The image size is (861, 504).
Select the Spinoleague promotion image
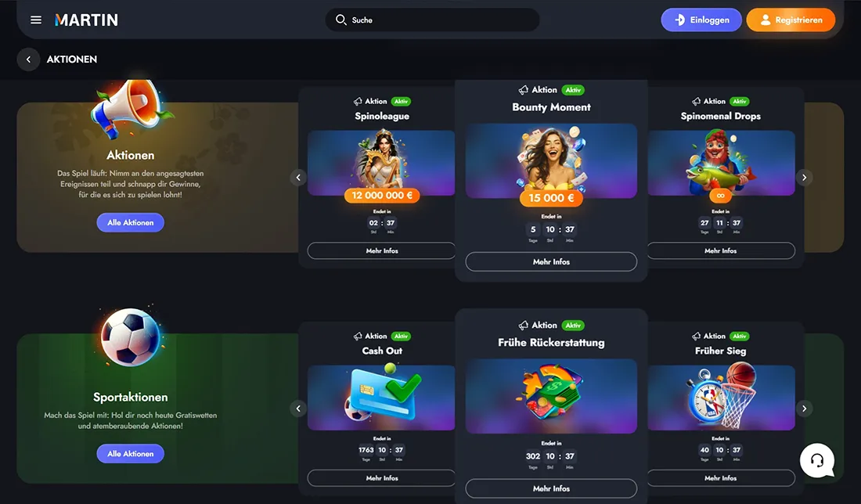[x=381, y=163]
